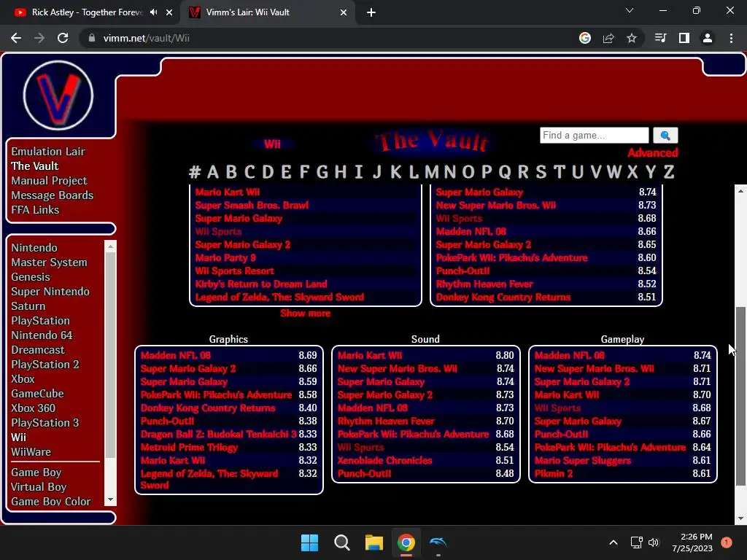Switch to the Rick Astley YouTube tab
The width and height of the screenshot is (747, 560).
[x=86, y=12]
